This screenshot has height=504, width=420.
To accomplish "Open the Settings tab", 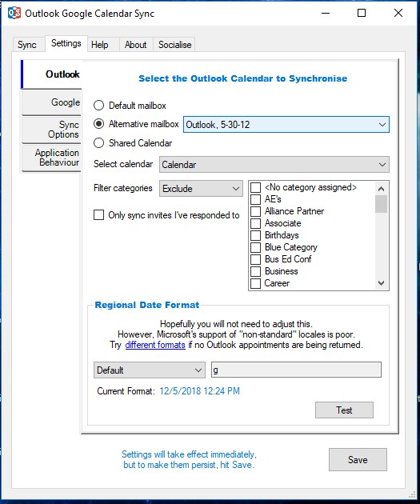I will tap(66, 43).
